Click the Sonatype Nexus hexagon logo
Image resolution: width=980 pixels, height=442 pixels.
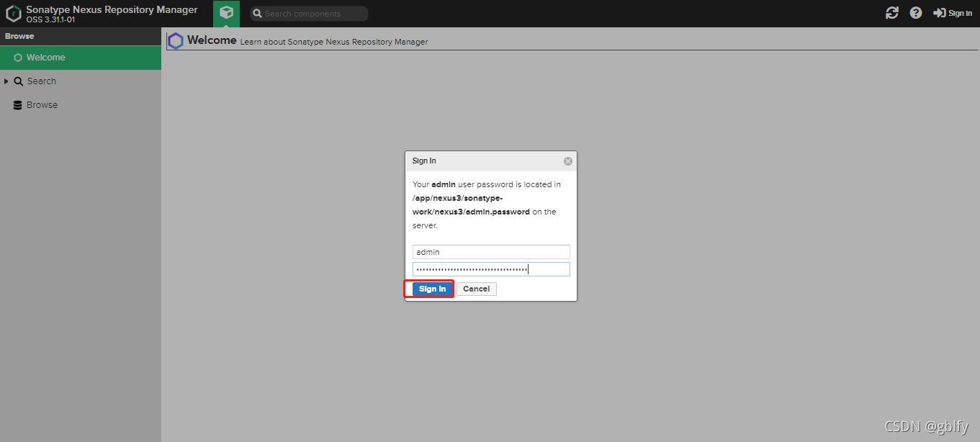click(x=14, y=14)
